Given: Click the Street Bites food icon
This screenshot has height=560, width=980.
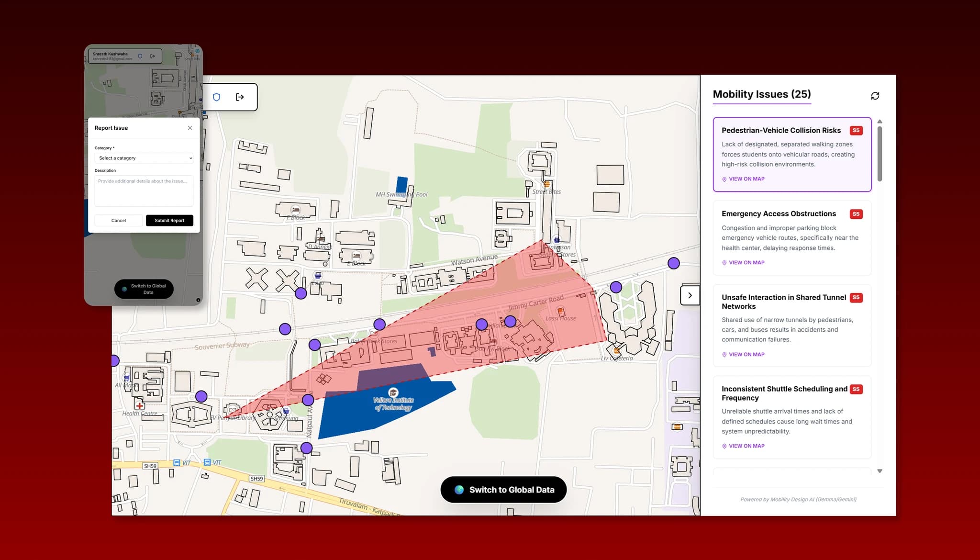Looking at the screenshot, I should pos(547,184).
